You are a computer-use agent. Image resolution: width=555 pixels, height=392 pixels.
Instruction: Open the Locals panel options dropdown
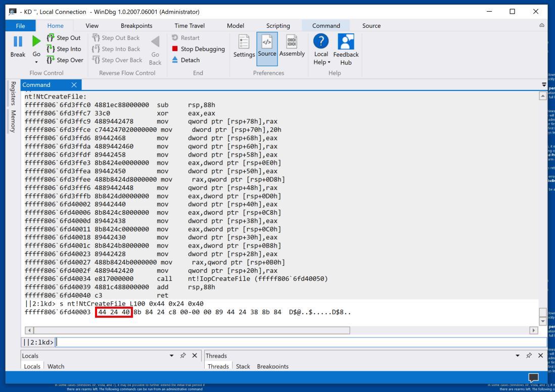click(x=172, y=356)
